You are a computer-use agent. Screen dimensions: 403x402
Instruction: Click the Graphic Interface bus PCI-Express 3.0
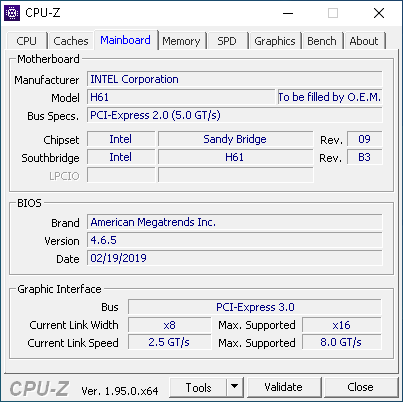tap(255, 307)
